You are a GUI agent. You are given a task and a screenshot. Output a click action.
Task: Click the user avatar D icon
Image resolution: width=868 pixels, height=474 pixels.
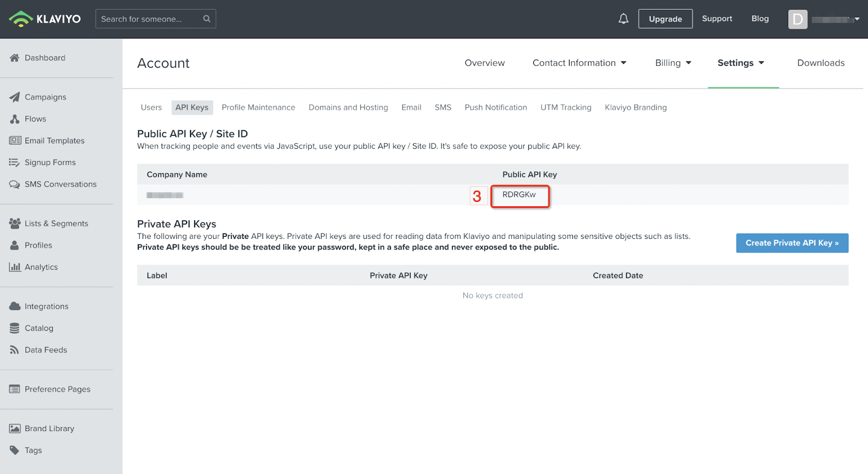click(x=797, y=19)
